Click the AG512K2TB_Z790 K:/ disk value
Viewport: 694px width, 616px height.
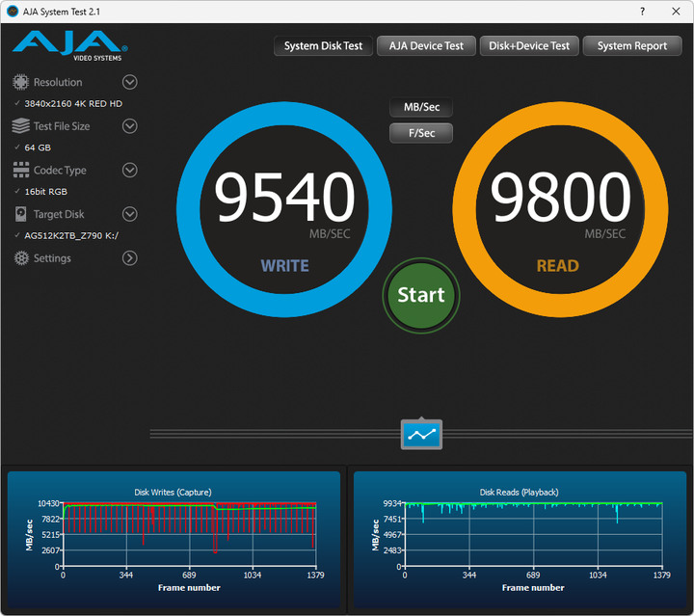71,235
